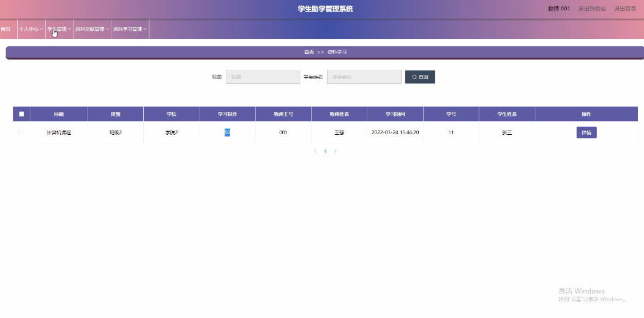Image resolution: width=644 pixels, height=318 pixels.
Task: Click the 教师工号 column header
Action: (x=283, y=114)
